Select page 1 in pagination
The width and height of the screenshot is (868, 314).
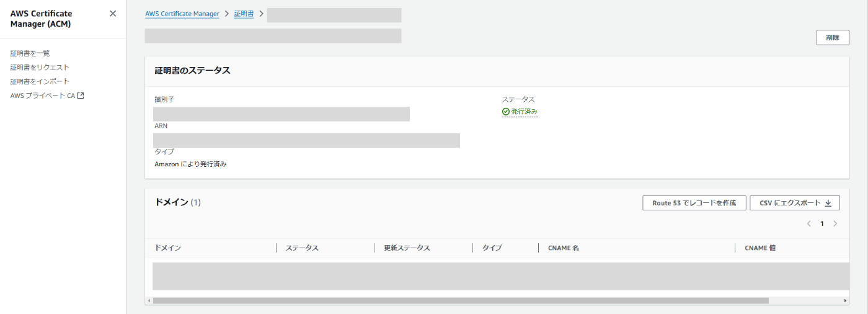click(x=822, y=223)
